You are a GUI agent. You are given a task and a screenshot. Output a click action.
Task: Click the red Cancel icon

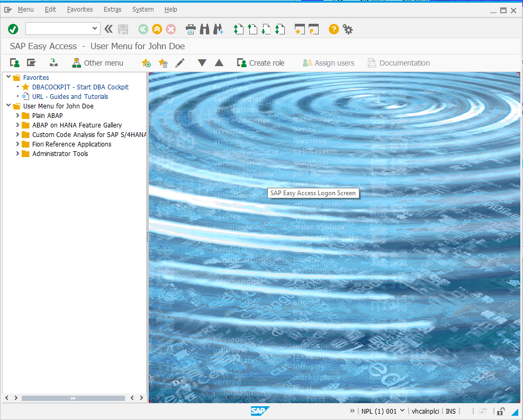171,29
